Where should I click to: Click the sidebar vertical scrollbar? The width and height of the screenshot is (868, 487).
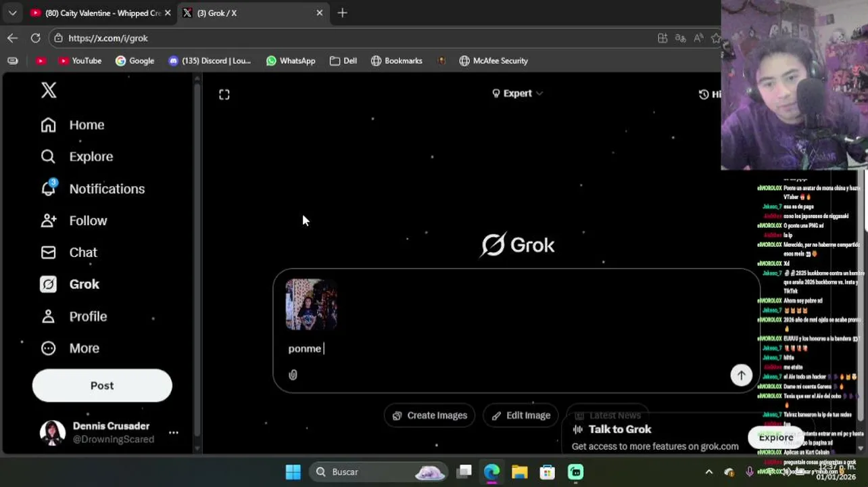click(x=197, y=264)
